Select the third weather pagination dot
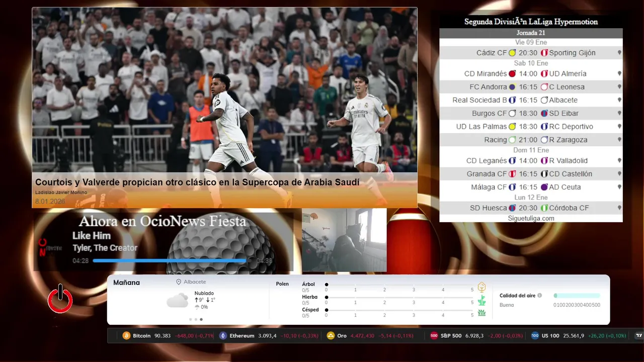 201,319
